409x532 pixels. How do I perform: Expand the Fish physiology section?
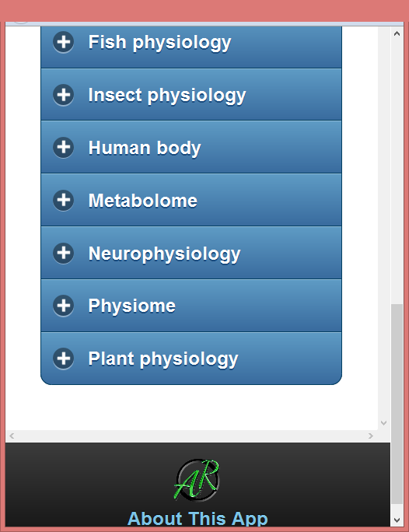[191, 47]
